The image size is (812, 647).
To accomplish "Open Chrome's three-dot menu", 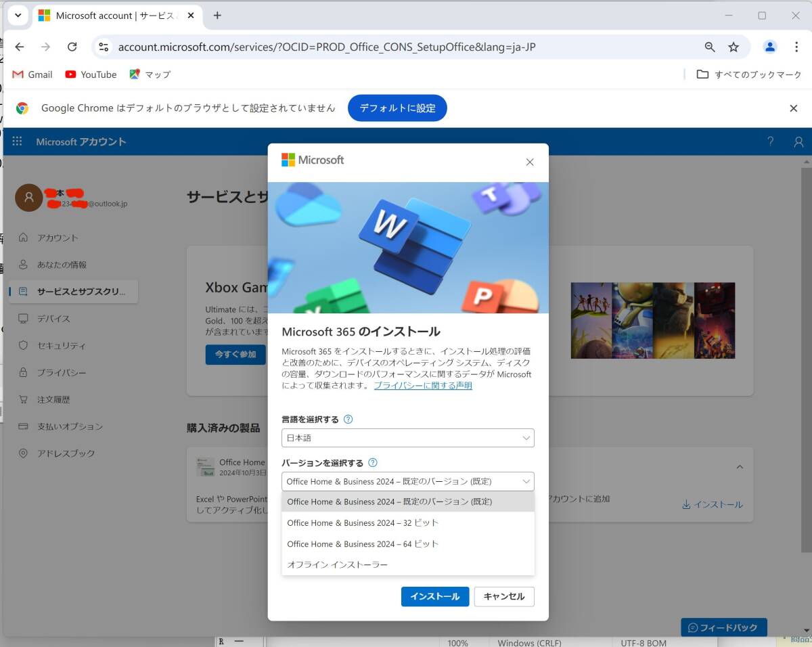I will click(796, 47).
